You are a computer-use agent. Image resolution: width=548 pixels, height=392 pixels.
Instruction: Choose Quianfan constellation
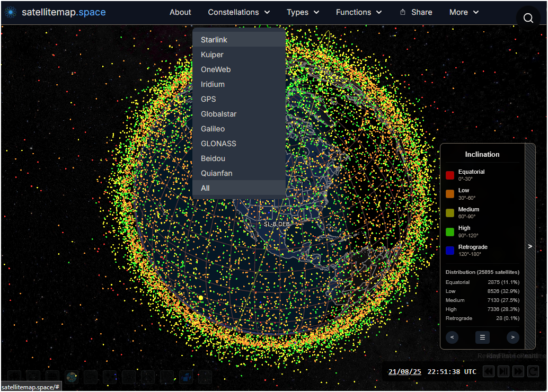(x=239, y=173)
